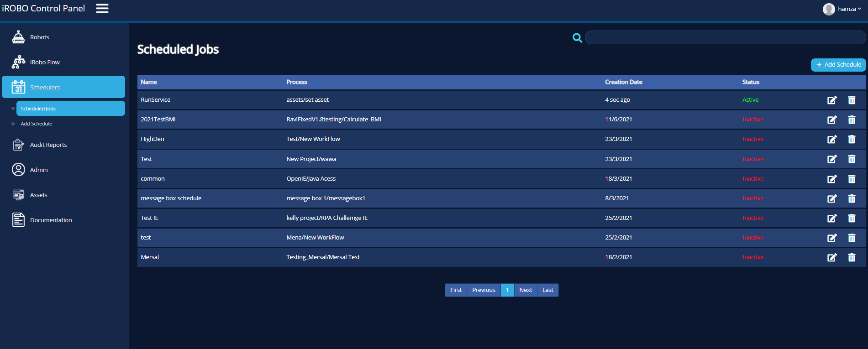Open the edit icon for common job
Image resolution: width=868 pixels, height=349 pixels.
(x=832, y=179)
